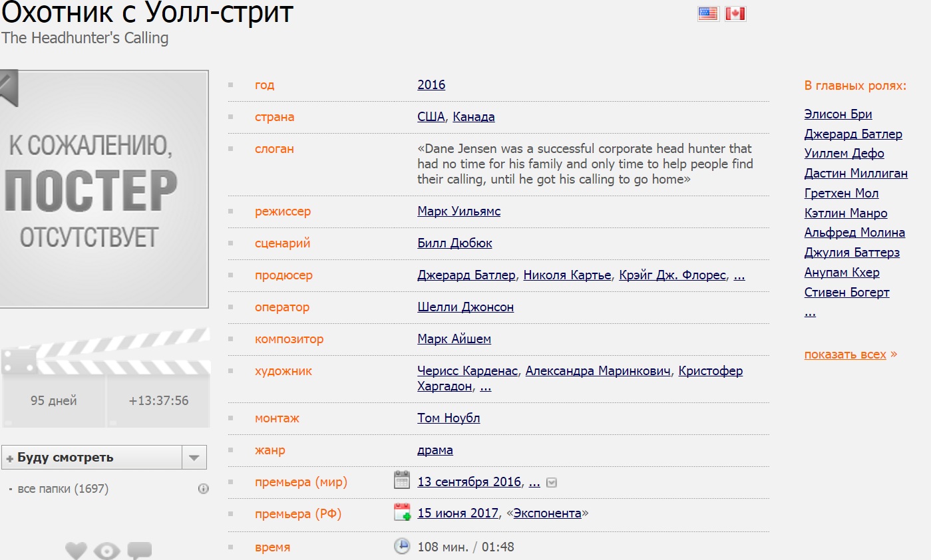Expand the full художник list ellipsis
Image resolution: width=931 pixels, height=560 pixels.
(485, 386)
